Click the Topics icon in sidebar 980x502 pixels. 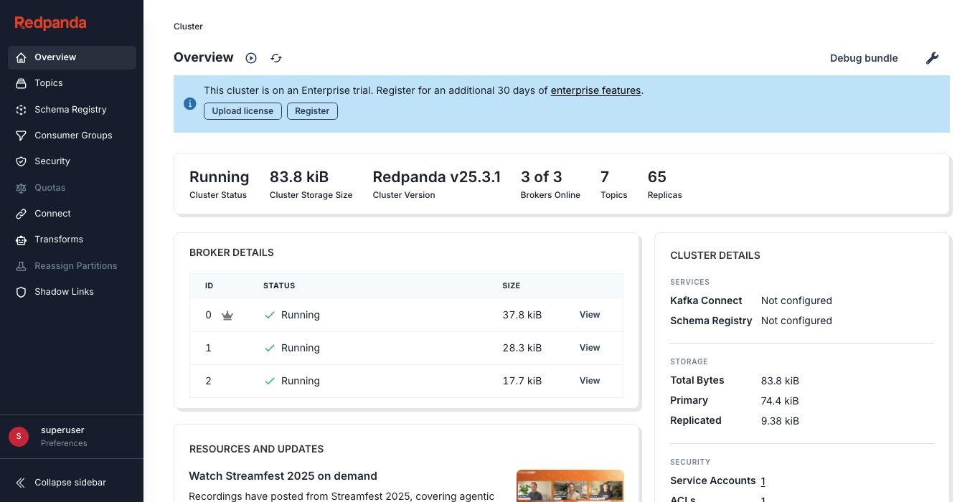(x=22, y=83)
